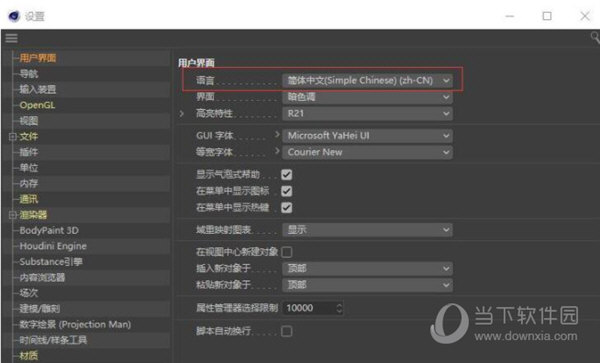Select 时间线/样条工具 in the tree
The width and height of the screenshot is (600, 363).
[x=53, y=340]
